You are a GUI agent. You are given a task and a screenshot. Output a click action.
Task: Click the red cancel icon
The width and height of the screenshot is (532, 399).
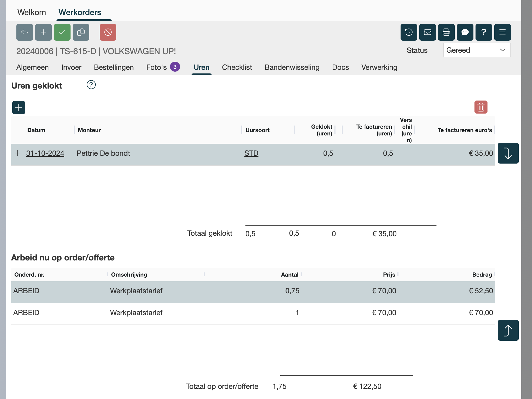click(x=108, y=32)
